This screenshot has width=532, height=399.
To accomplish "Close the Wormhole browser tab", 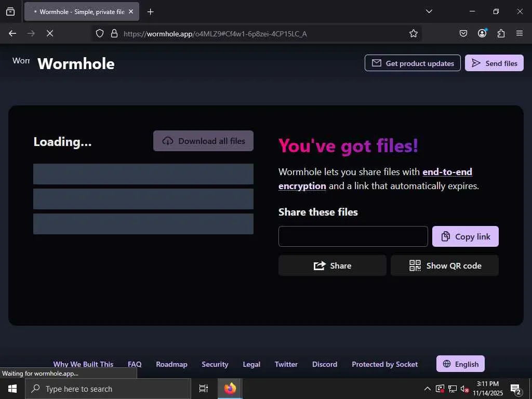I will 131,11.
